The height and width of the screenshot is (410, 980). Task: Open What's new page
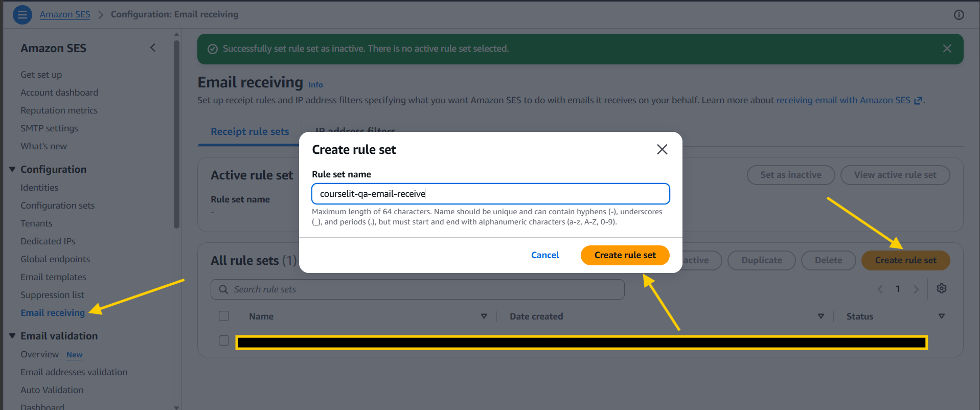click(x=43, y=146)
